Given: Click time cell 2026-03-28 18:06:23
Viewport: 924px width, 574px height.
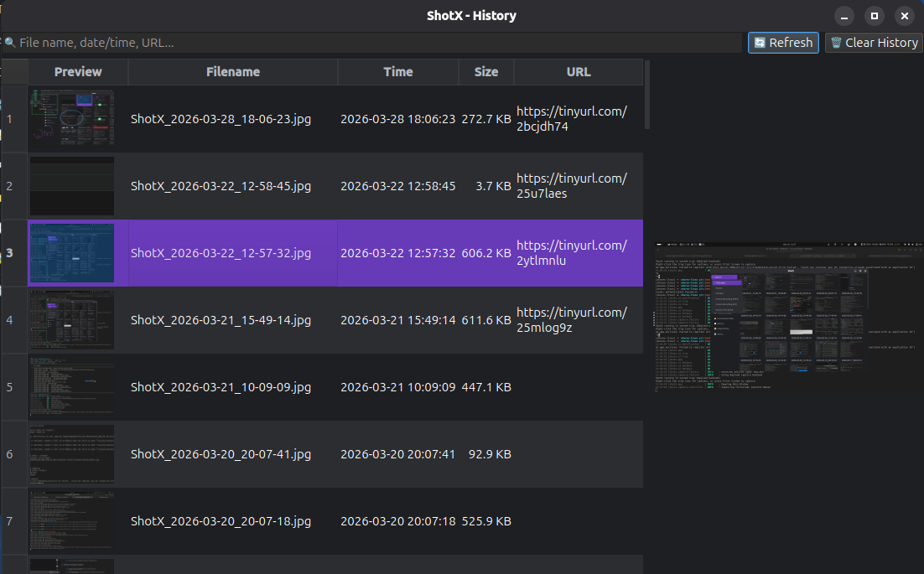Looking at the screenshot, I should [397, 119].
